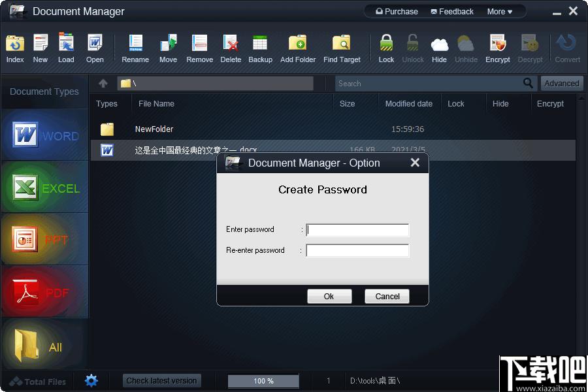Select the EXCEL document type tab
Screen dimensions: 588x392
point(44,188)
